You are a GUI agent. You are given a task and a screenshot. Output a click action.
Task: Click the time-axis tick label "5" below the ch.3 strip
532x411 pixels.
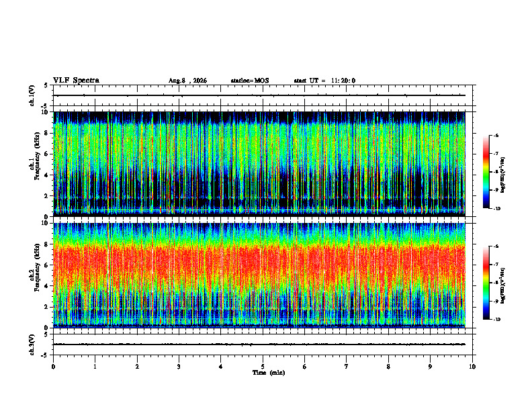pos(263,367)
